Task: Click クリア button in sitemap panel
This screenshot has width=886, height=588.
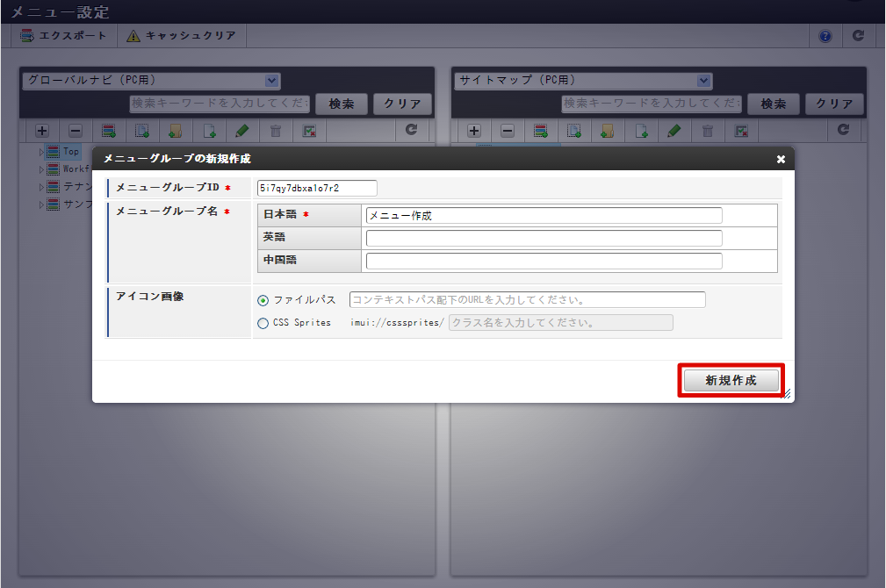Action: pos(834,104)
